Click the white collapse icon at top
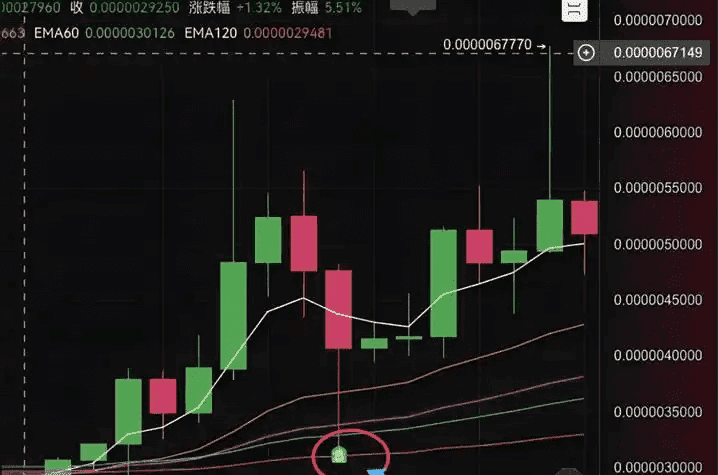 point(574,9)
